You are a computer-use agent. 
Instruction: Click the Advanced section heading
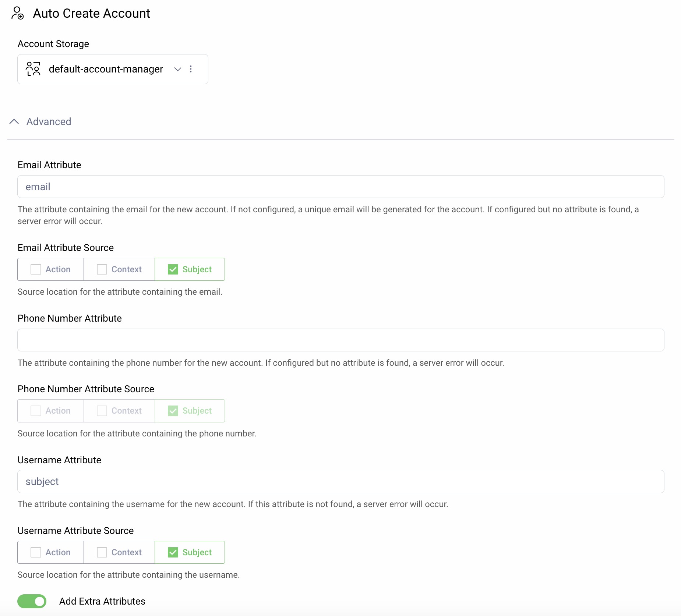49,122
